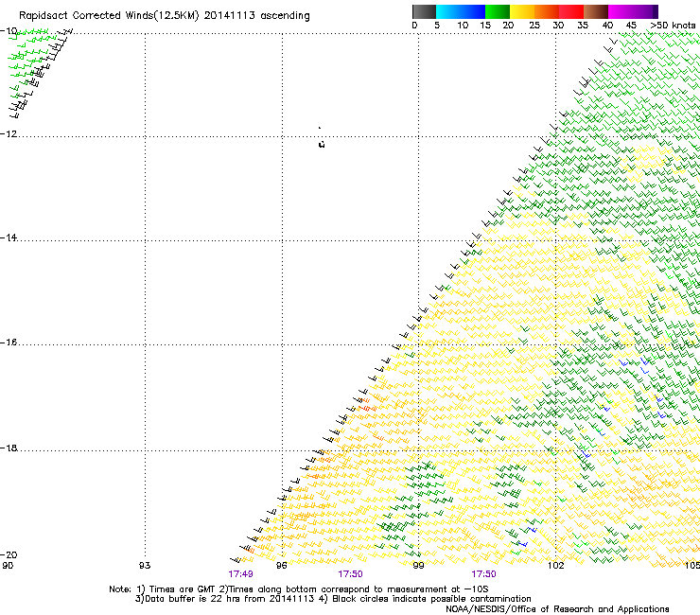
Task: Click the '102' longitude axis label
Action: pyautogui.click(x=556, y=566)
